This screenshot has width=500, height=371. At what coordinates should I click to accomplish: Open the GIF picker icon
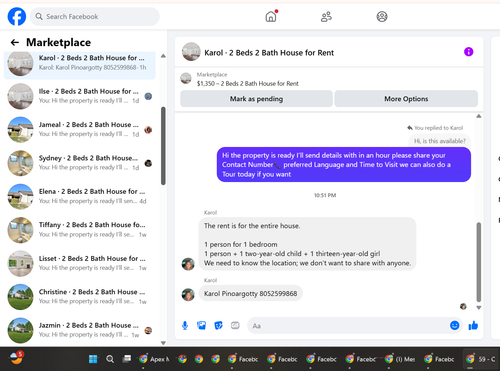(235, 325)
